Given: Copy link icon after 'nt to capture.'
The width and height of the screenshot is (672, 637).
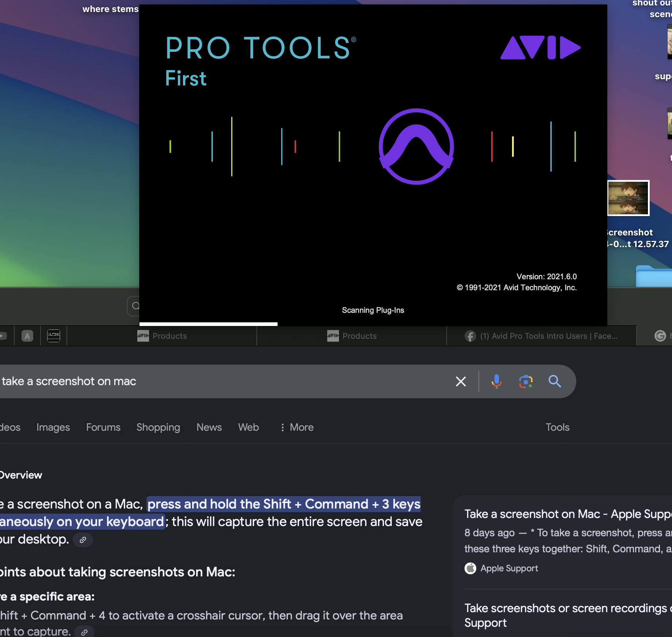Looking at the screenshot, I should pos(84,632).
